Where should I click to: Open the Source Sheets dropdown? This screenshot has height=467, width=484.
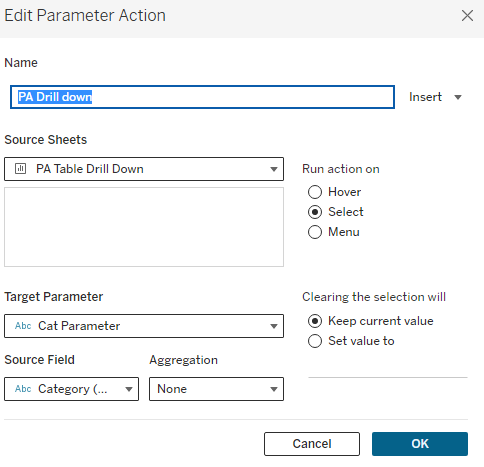[144, 169]
